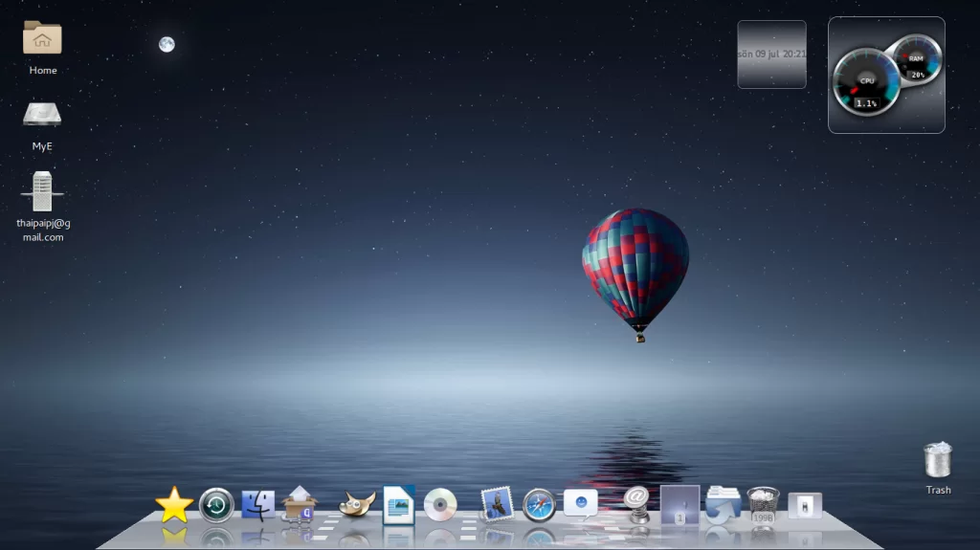Click the dock trash basket icon

[763, 505]
